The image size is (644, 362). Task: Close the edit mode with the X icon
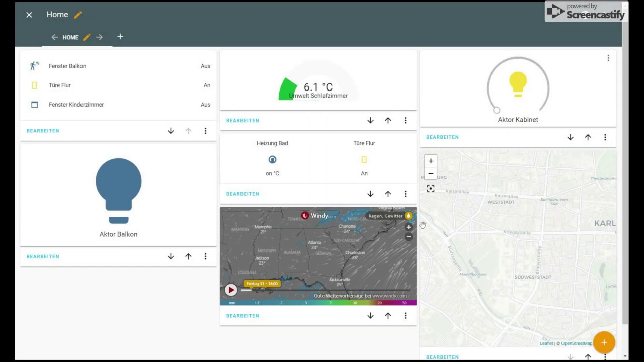29,15
